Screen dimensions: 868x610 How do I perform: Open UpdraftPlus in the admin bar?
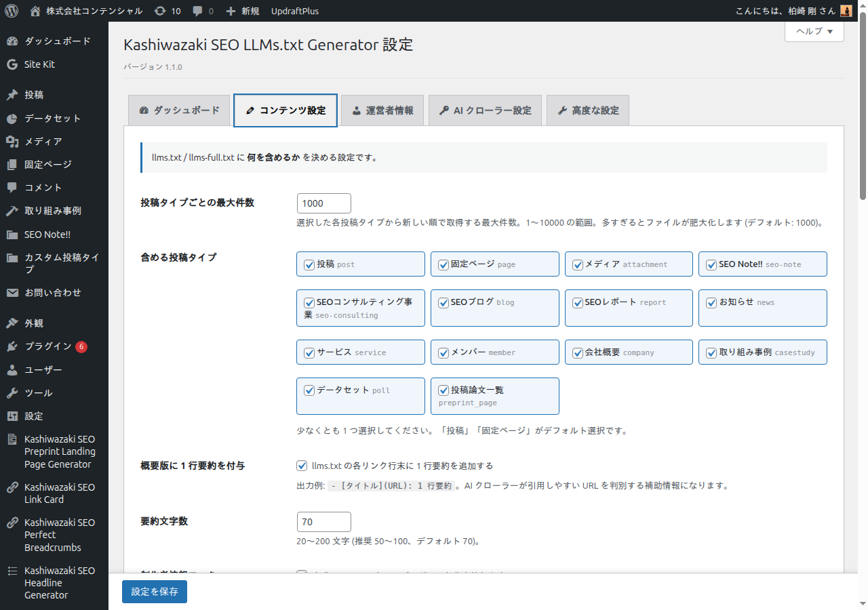tap(295, 11)
